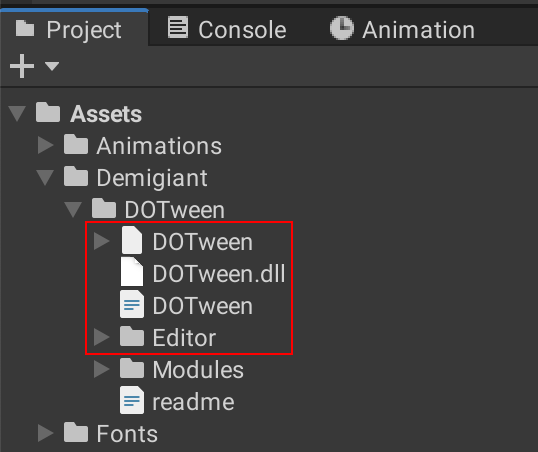538x452 pixels.
Task: Expand the Editor folder
Action: coord(102,337)
